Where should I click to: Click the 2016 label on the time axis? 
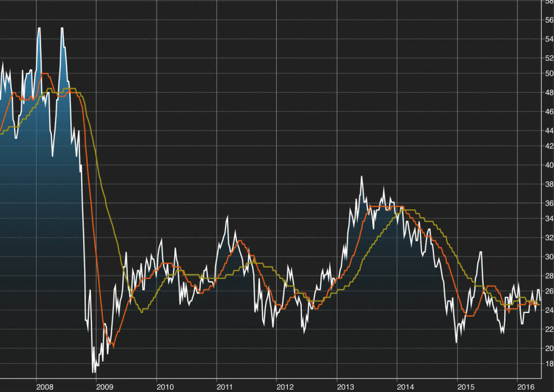526,387
